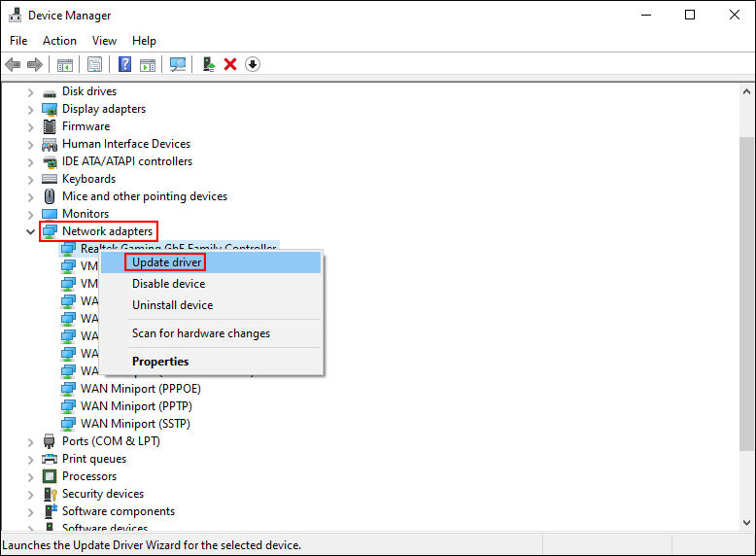The image size is (756, 556).
Task: Click the Software components icon
Action: click(51, 511)
